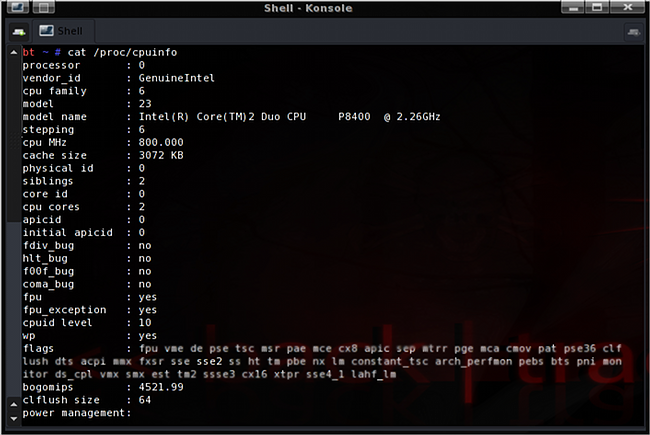
Task: Click the 'bt' prompt hostname text
Action: (x=29, y=52)
